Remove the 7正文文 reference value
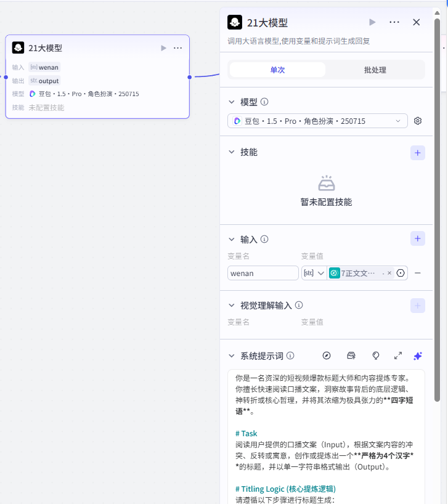This screenshot has height=504, width=448. click(x=389, y=273)
